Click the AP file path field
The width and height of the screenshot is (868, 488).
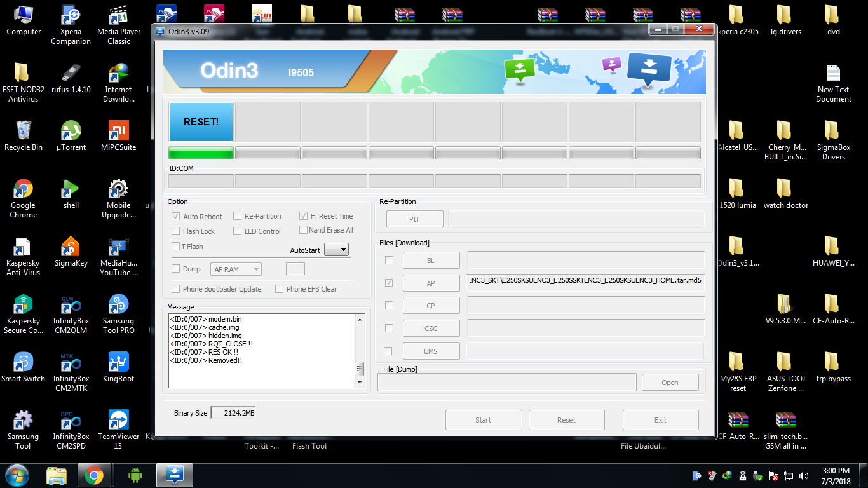pos(586,283)
